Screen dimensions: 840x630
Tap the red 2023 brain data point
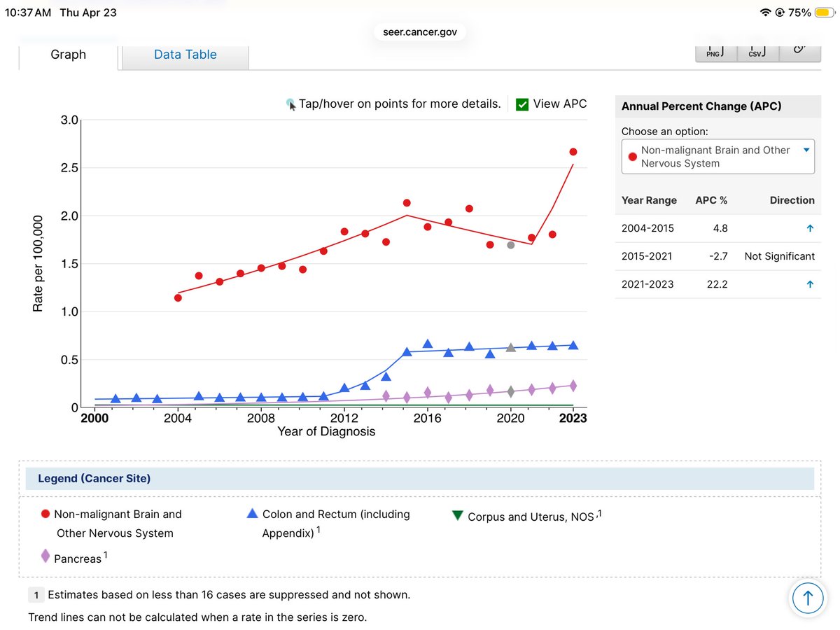(573, 152)
